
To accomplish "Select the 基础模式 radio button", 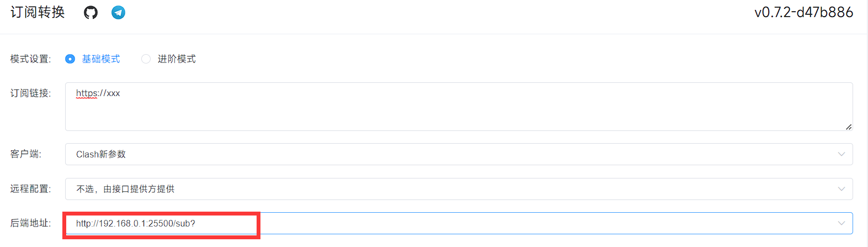I will tap(70, 59).
